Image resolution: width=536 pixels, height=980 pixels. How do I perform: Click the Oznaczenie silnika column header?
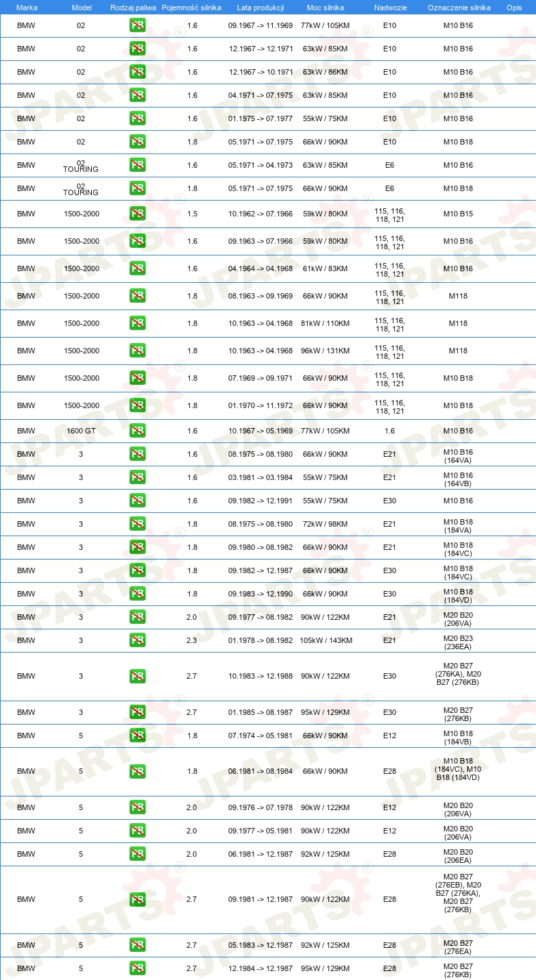pyautogui.click(x=459, y=7)
